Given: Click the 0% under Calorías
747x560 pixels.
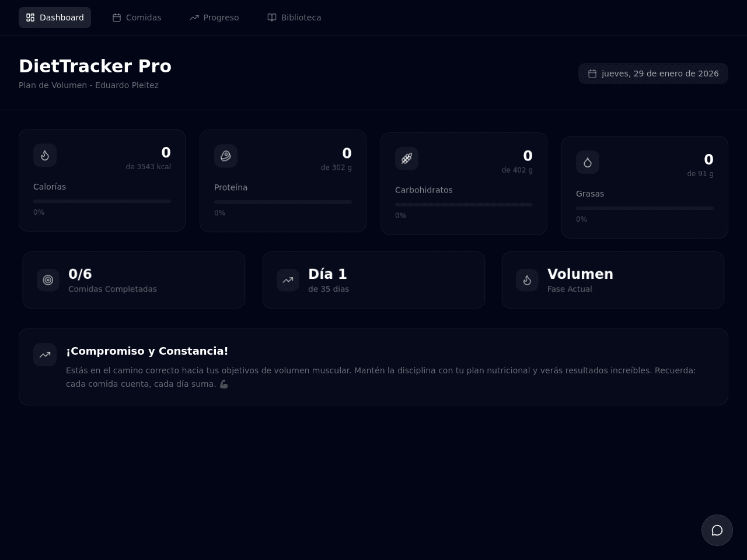Looking at the screenshot, I should tap(39, 212).
